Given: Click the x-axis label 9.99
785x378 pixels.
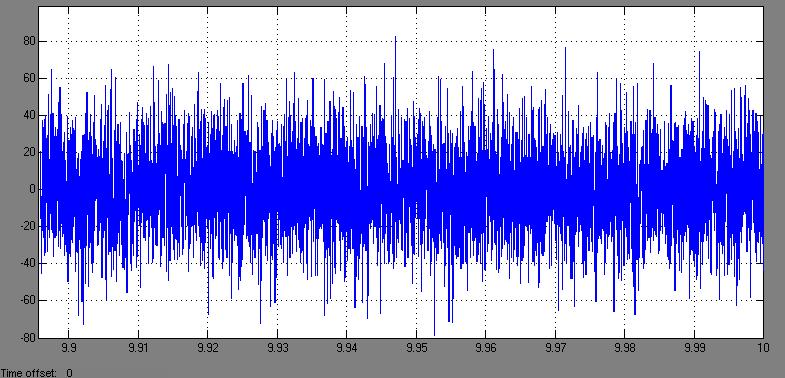Looking at the screenshot, I should click(x=694, y=347).
